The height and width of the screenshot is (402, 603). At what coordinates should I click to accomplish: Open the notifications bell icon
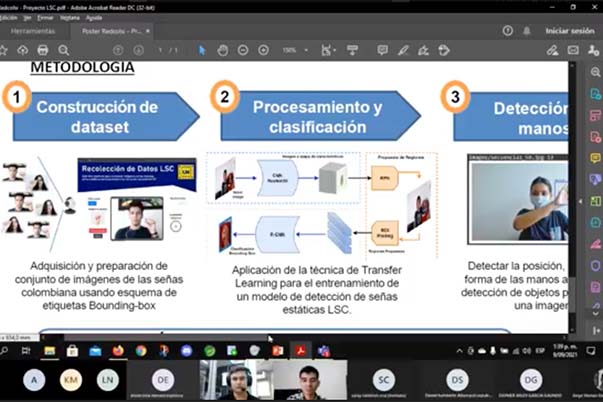tap(527, 31)
